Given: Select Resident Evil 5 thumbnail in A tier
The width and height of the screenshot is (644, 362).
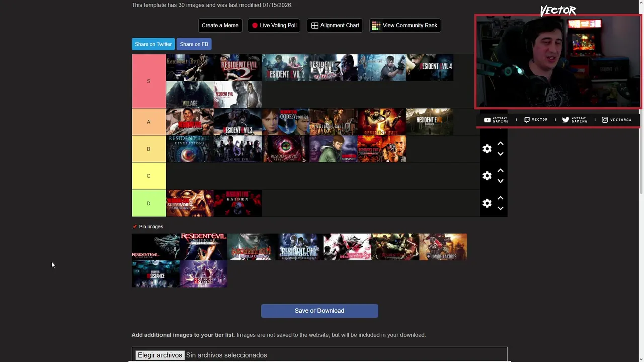Looking at the screenshot, I should 381,122.
